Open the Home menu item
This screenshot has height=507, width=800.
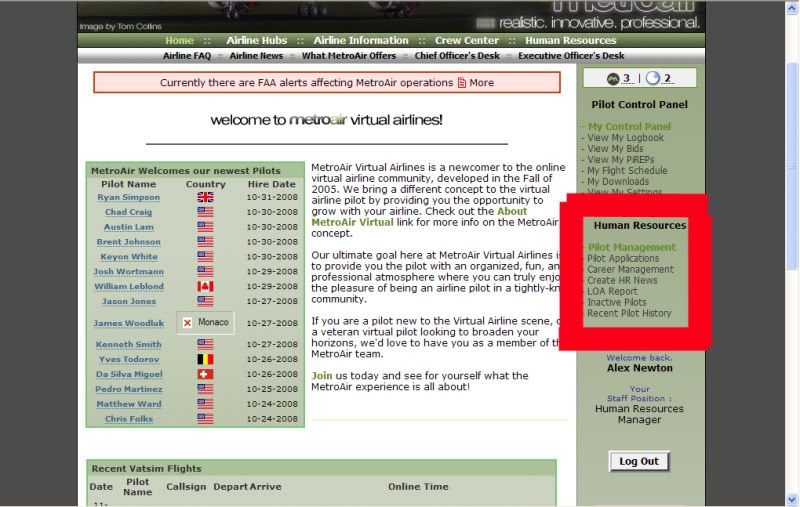point(179,40)
